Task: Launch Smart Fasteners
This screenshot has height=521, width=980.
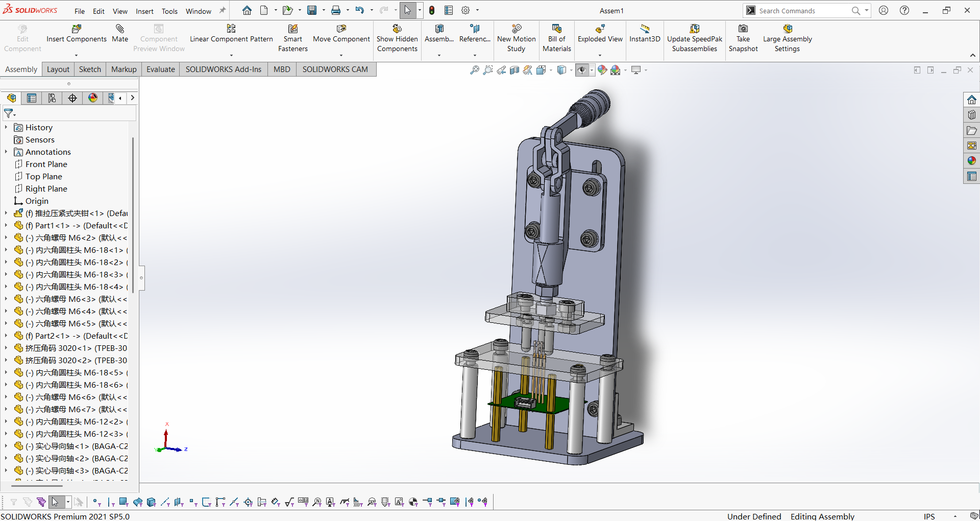Action: pyautogui.click(x=293, y=38)
